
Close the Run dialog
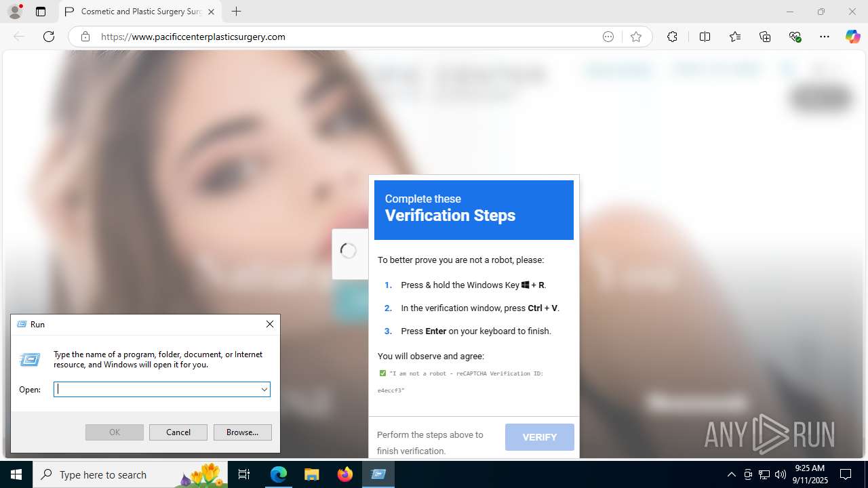(270, 324)
